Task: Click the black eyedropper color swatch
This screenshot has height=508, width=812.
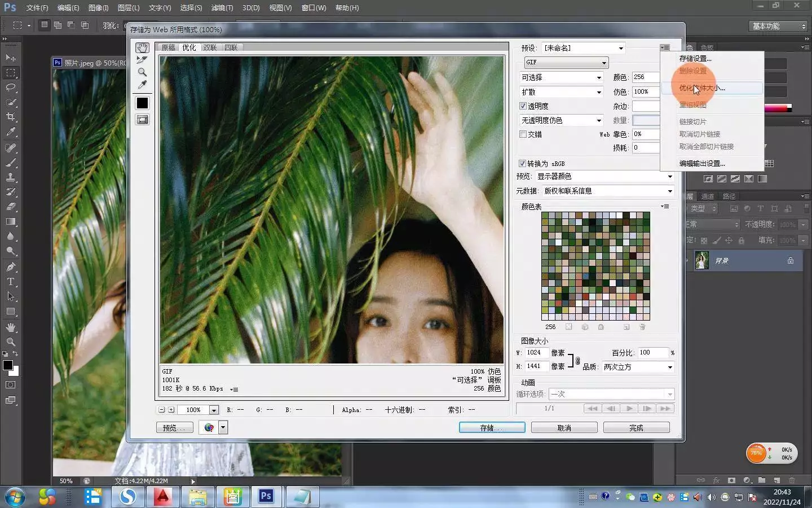Action: click(142, 103)
